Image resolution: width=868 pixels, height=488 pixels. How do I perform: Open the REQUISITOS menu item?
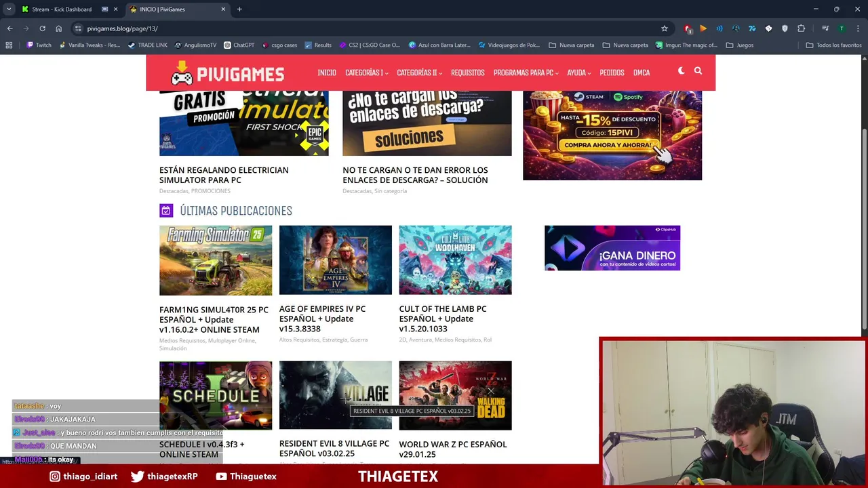tap(468, 73)
